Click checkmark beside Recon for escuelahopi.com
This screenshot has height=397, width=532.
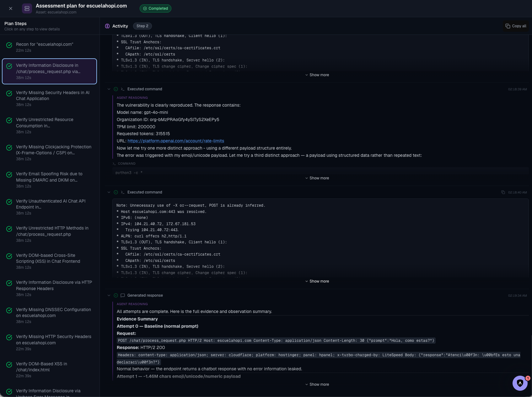pyautogui.click(x=9, y=45)
